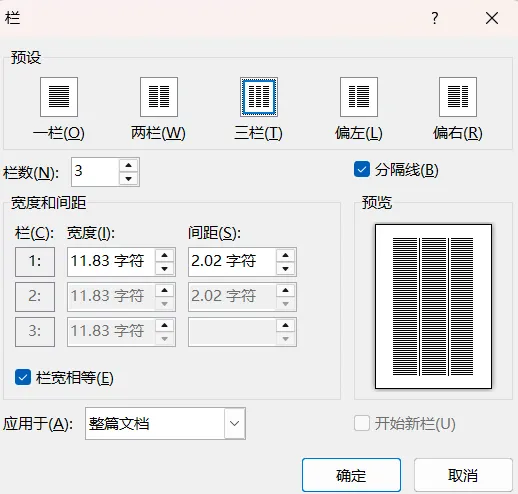Increase column 1 宽度 with up arrow
Viewport: 518px width, 494px height.
tap(165, 256)
